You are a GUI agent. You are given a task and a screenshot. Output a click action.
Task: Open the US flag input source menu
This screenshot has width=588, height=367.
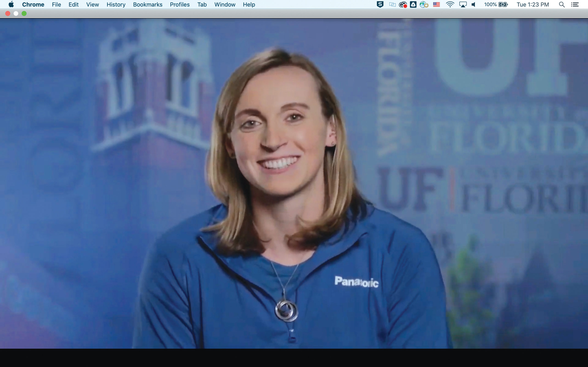[436, 4]
